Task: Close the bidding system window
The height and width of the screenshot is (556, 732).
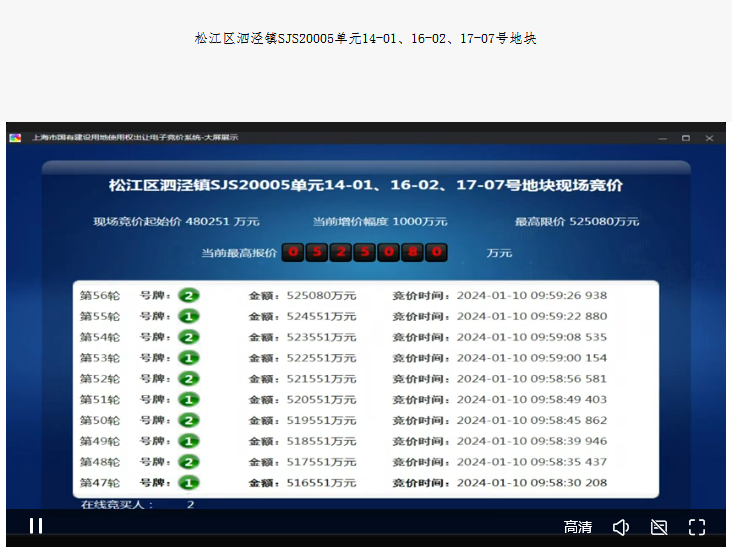Action: pyautogui.click(x=710, y=137)
